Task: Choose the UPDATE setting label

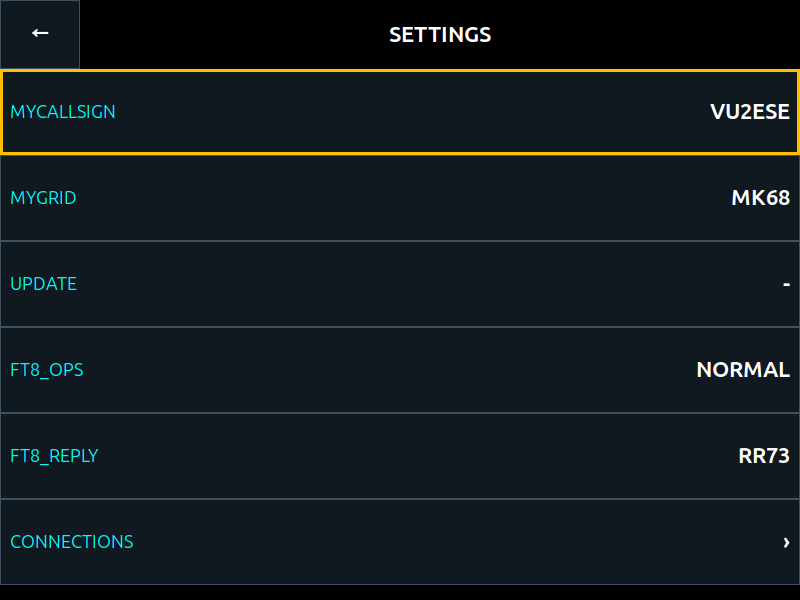Action: tap(43, 284)
